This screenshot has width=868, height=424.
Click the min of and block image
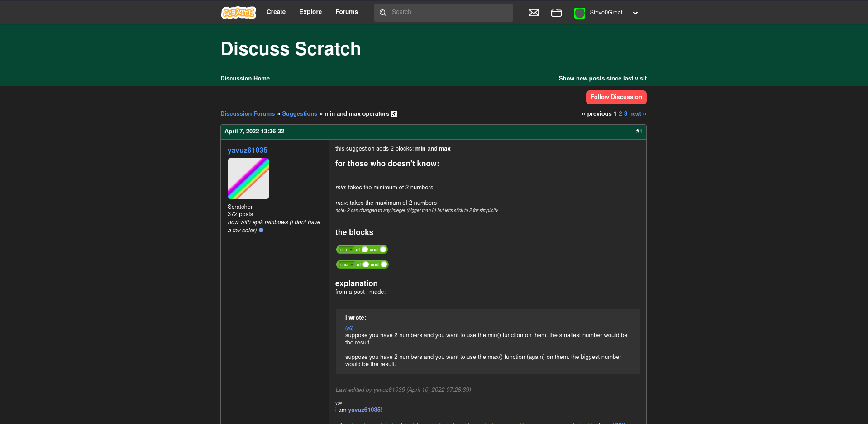click(362, 250)
